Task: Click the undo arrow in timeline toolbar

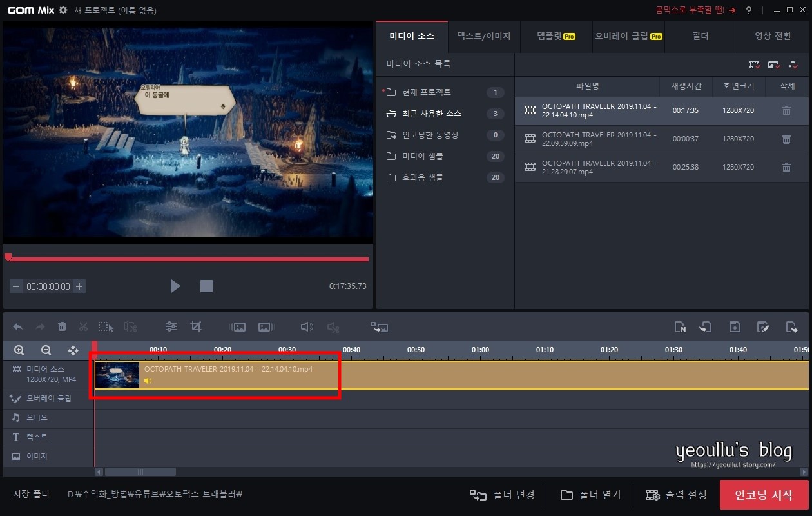Action: (18, 327)
